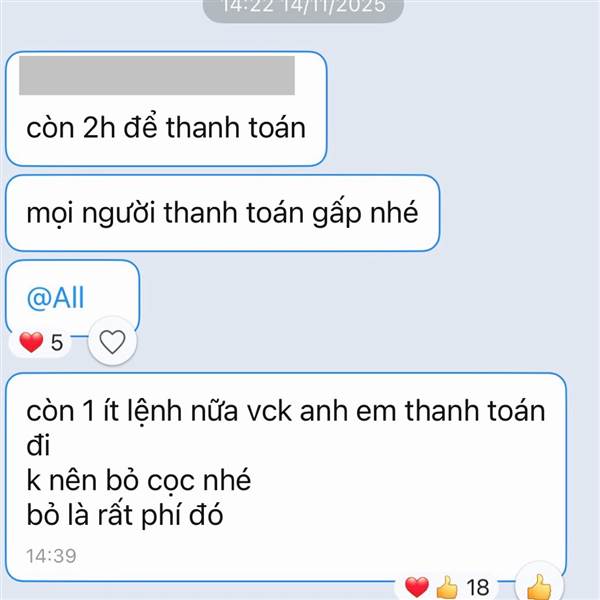Tap the line "bỏ là rất phí đó"
Image resolution: width=600 pixels, height=600 pixels.
pyautogui.click(x=125, y=515)
